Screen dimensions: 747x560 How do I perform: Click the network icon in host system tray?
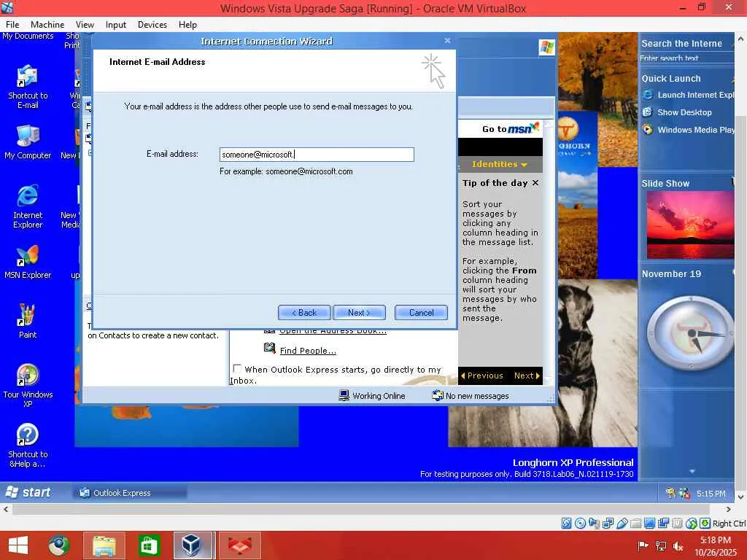(x=661, y=546)
